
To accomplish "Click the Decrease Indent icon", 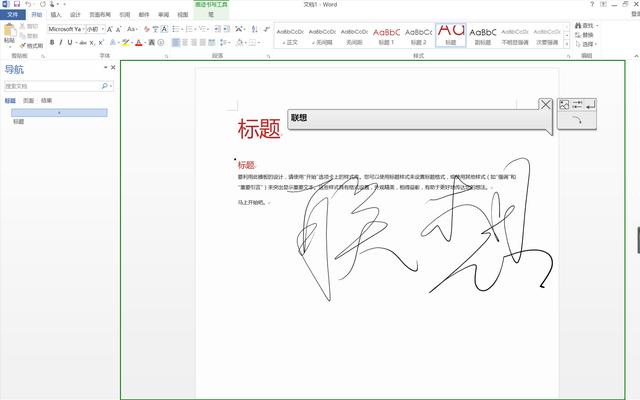I will 218,29.
